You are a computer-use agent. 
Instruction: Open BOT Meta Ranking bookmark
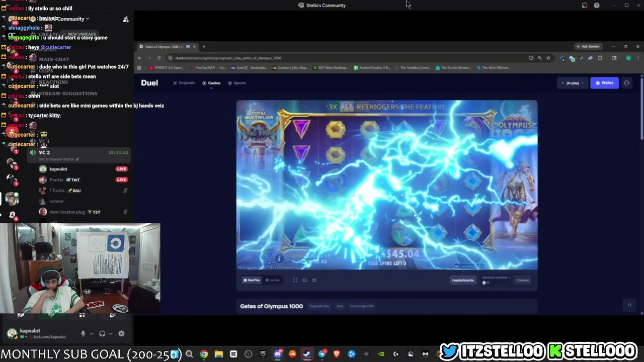coord(330,67)
